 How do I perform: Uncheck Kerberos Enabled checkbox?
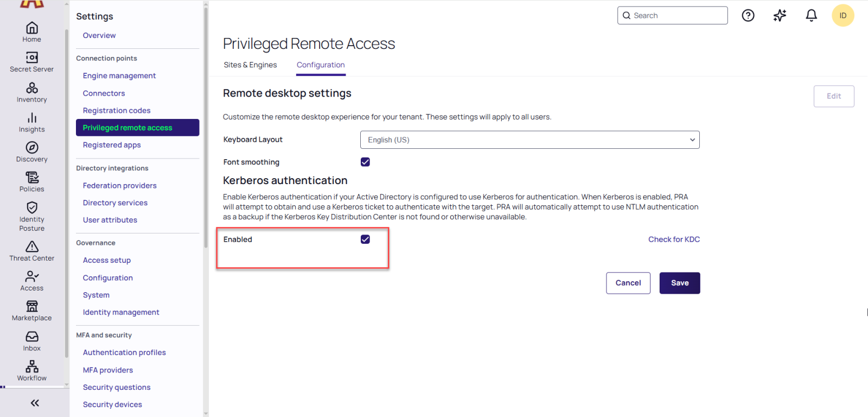(365, 239)
